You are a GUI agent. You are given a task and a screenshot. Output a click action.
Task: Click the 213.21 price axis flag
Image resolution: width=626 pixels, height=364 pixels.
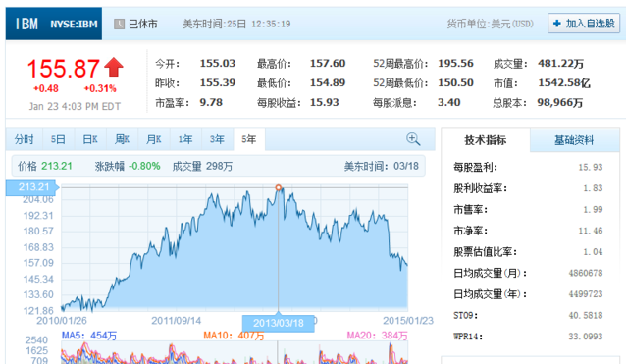(x=32, y=187)
